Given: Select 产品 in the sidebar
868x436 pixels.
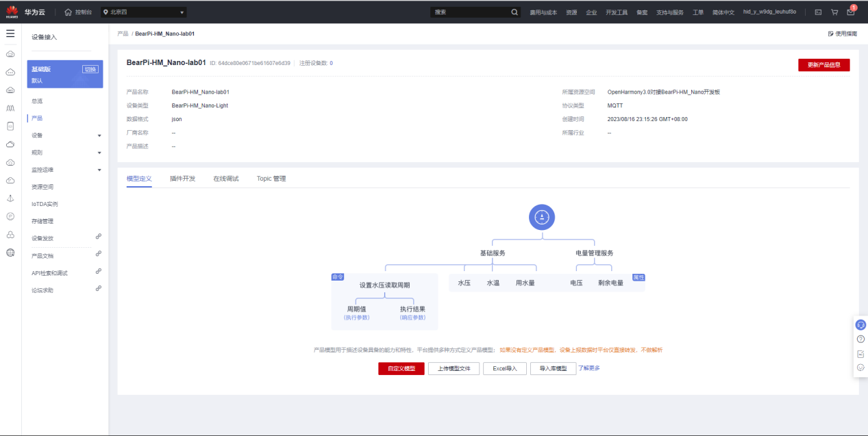Looking at the screenshot, I should [x=37, y=118].
